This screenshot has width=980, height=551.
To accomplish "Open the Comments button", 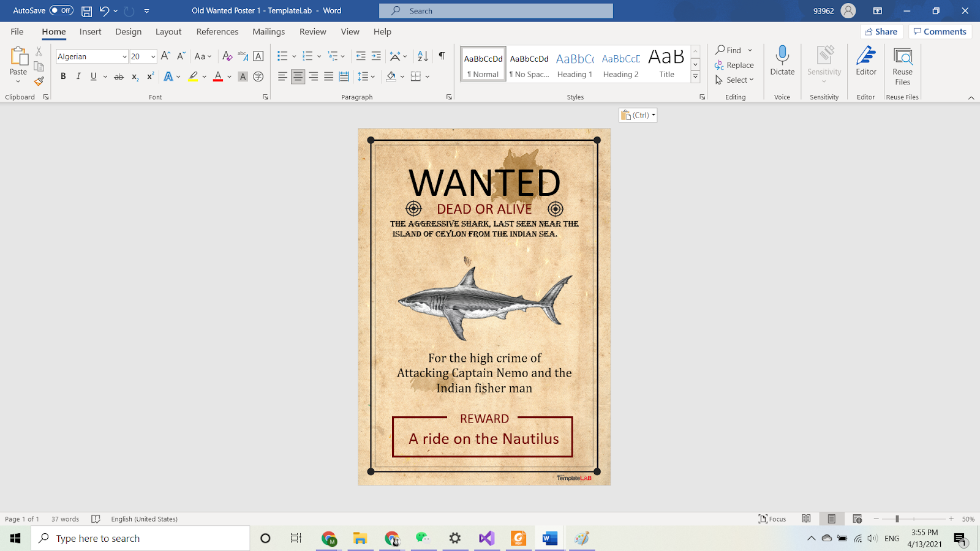I will click(940, 32).
